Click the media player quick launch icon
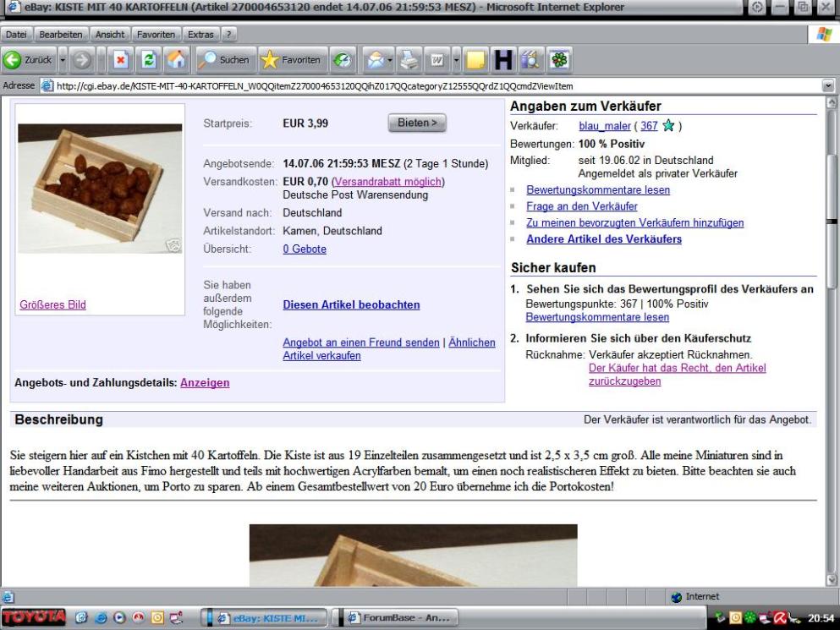The height and width of the screenshot is (630, 840). [119, 617]
